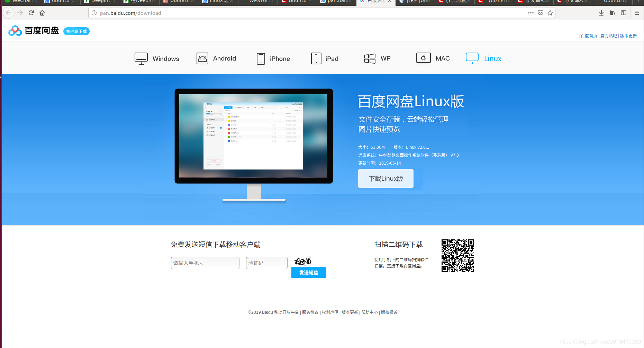Select the iPad platform tab label
Screen dimensions: 644x348
pos(332,59)
